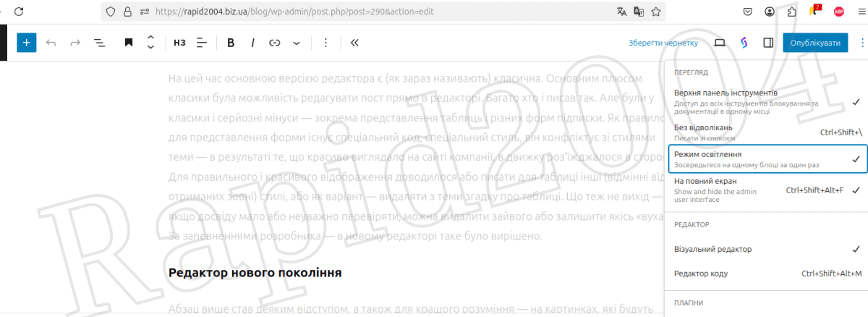The image size is (868, 317).
Task: Hide block tools with double-chevron icon
Action: point(354,43)
